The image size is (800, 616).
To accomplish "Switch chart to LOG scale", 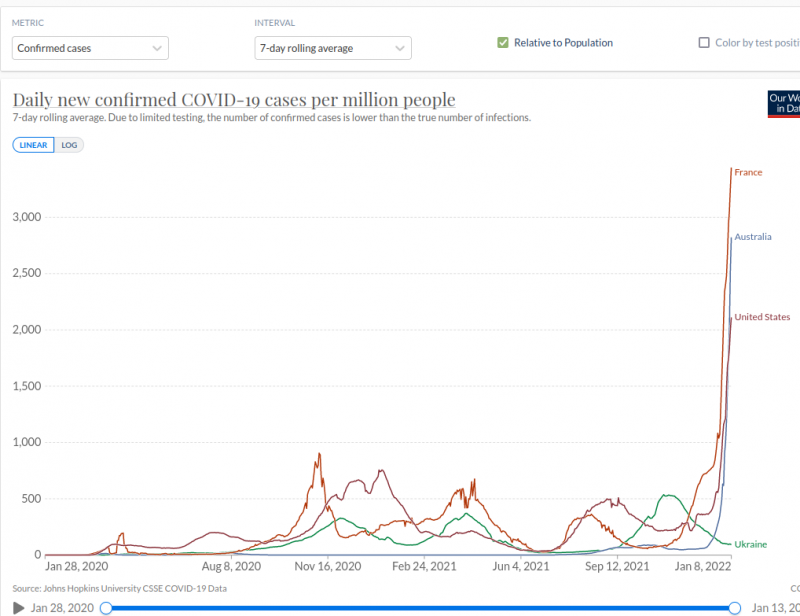I will [x=69, y=145].
